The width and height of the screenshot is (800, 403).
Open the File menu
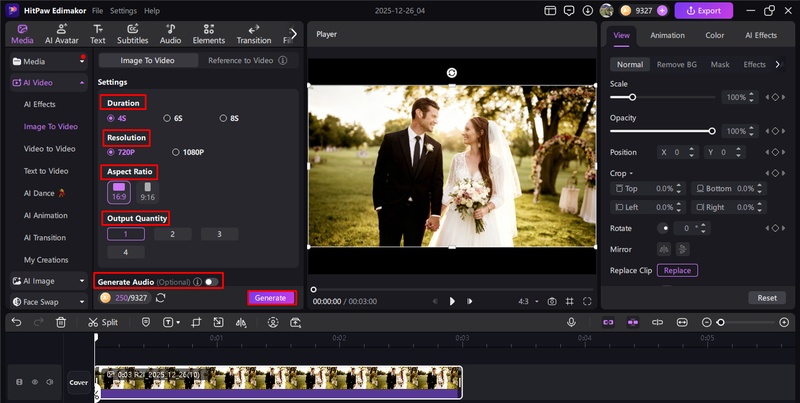point(97,11)
